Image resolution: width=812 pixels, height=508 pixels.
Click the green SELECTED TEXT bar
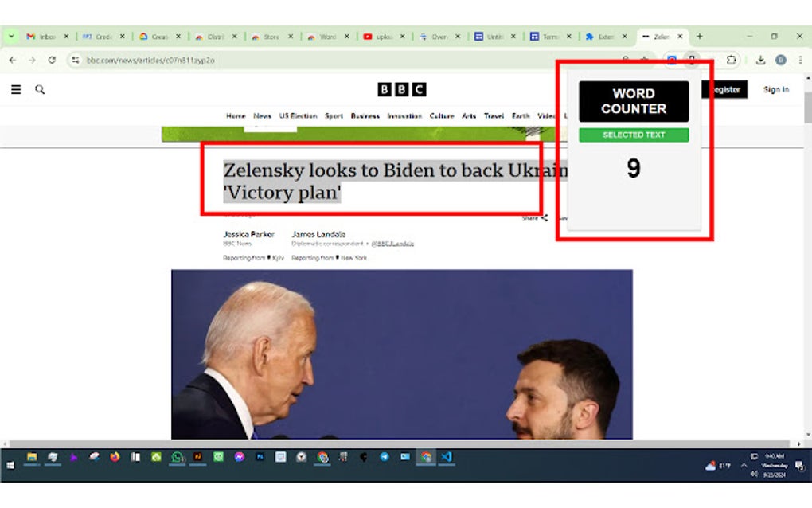coord(632,135)
